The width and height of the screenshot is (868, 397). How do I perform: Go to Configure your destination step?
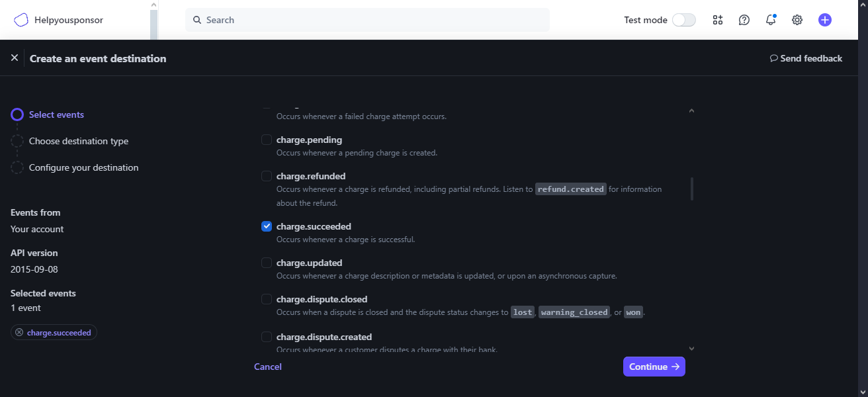point(84,167)
